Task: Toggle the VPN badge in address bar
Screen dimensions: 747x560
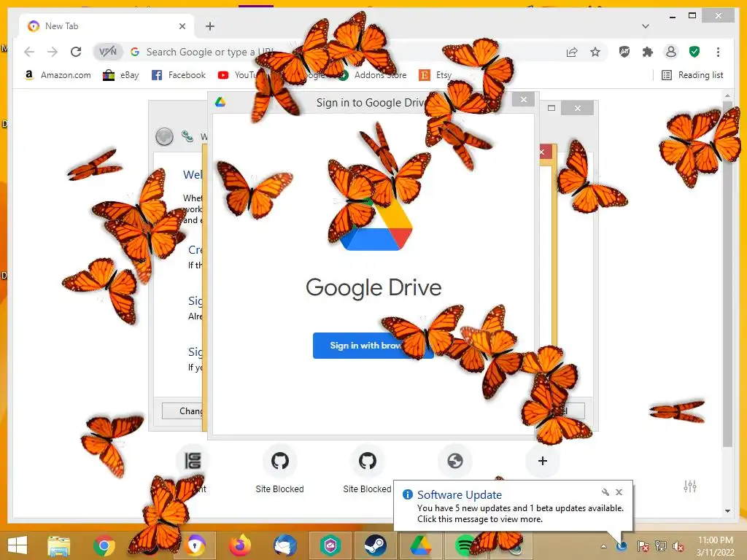Action: (108, 52)
